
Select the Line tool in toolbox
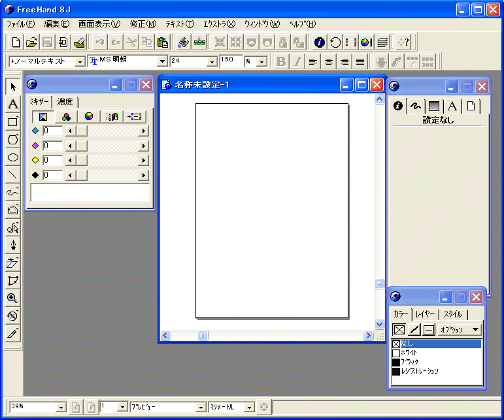point(12,174)
